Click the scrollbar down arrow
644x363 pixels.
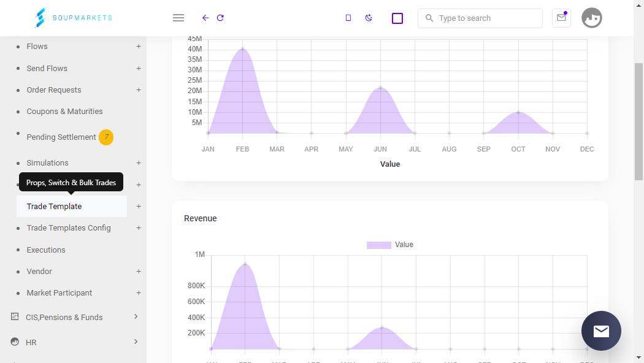tap(638, 358)
